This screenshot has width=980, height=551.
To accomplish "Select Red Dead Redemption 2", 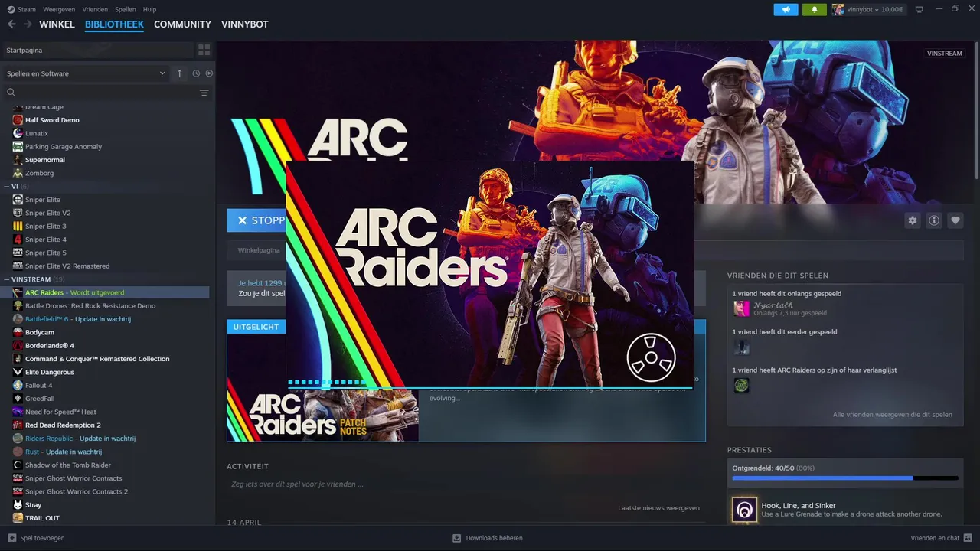I will click(63, 425).
